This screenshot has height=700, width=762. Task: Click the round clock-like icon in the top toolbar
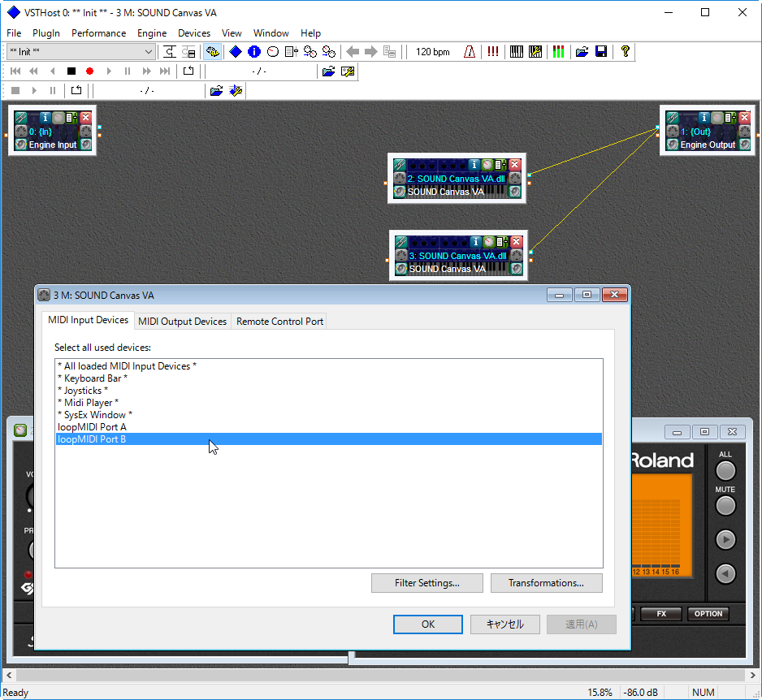pos(273,51)
